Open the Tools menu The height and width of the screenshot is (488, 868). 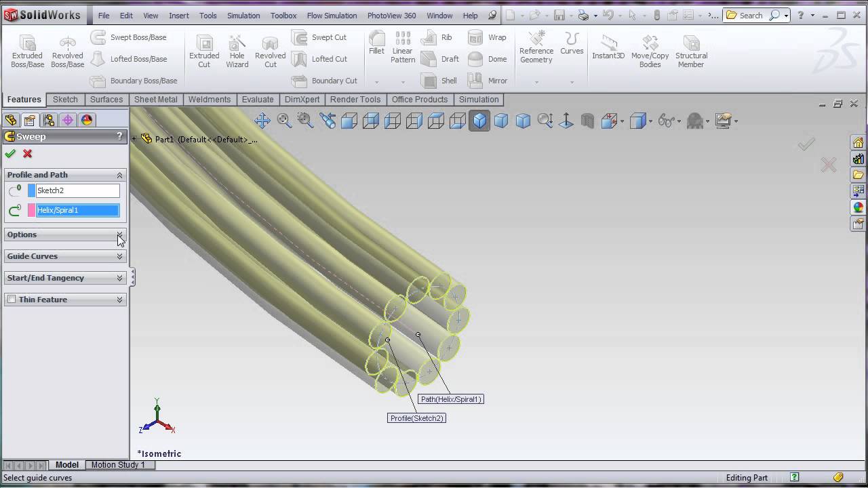tap(208, 16)
